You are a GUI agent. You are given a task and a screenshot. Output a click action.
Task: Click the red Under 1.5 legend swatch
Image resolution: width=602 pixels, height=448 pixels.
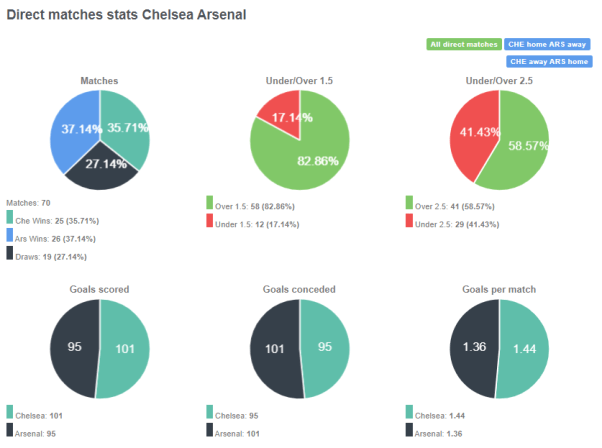click(210, 220)
